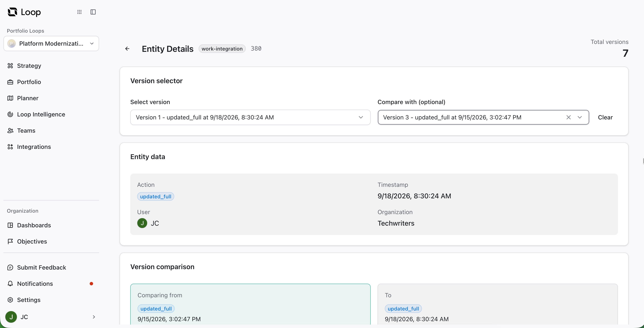This screenshot has width=644, height=328.
Task: Navigate to Teams
Action: tap(51, 131)
